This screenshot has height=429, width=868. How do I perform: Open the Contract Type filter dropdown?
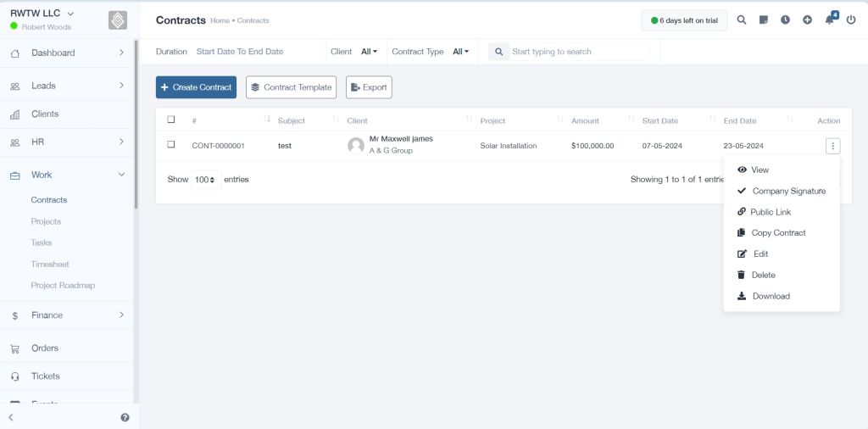pyautogui.click(x=460, y=52)
